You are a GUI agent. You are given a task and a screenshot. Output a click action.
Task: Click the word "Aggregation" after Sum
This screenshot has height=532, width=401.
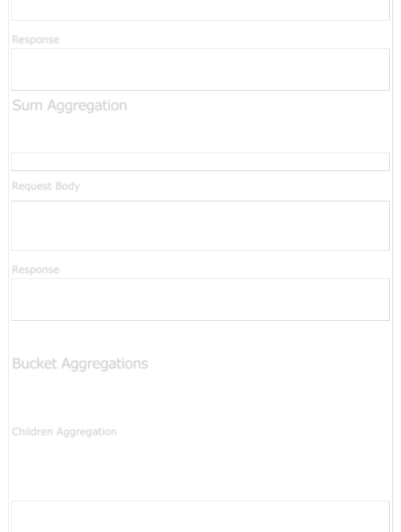[87, 106]
